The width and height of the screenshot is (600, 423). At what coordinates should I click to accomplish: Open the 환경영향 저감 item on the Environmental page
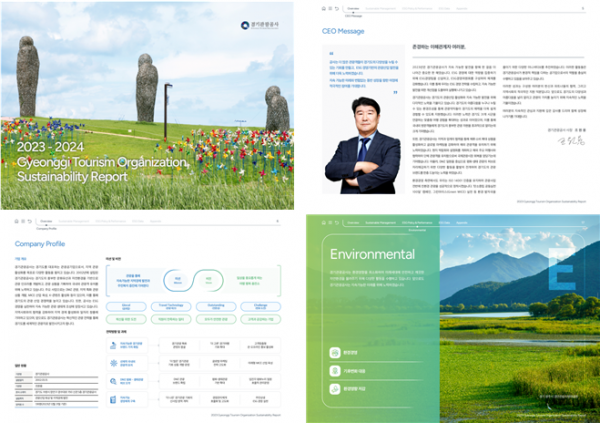coord(377,389)
